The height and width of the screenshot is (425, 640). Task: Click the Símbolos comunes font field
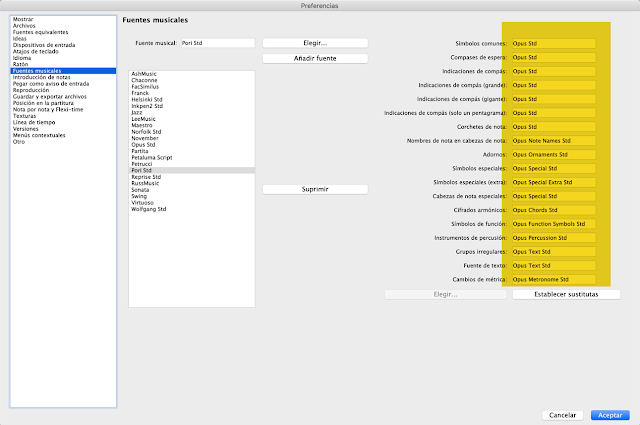[554, 43]
